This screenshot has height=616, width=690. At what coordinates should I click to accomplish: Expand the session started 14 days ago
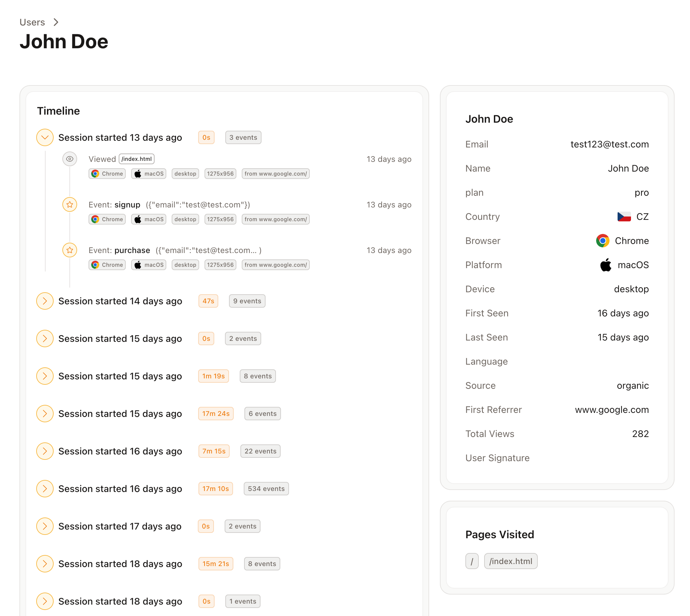45,301
